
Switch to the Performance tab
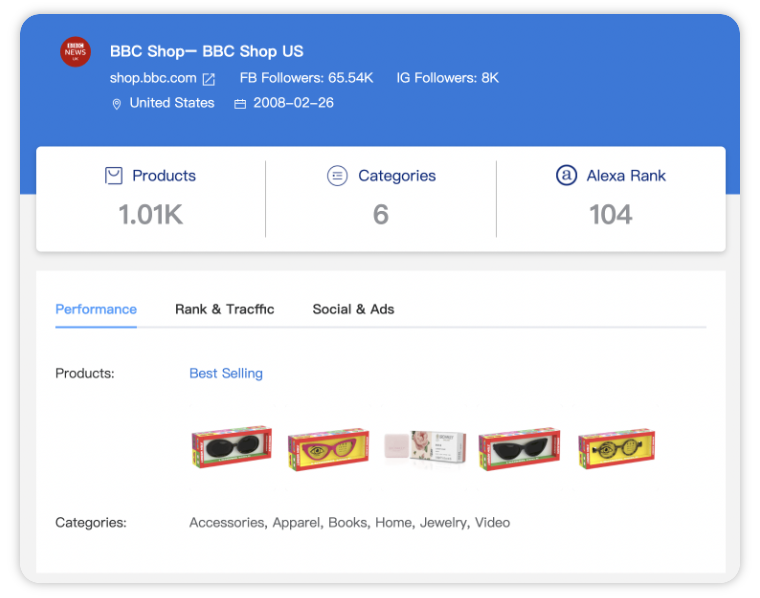point(96,309)
